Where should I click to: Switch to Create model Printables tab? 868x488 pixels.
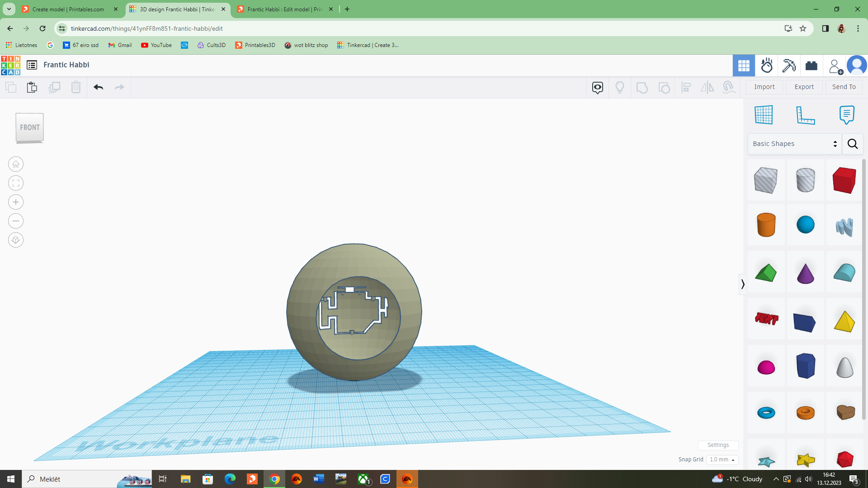[x=68, y=9]
